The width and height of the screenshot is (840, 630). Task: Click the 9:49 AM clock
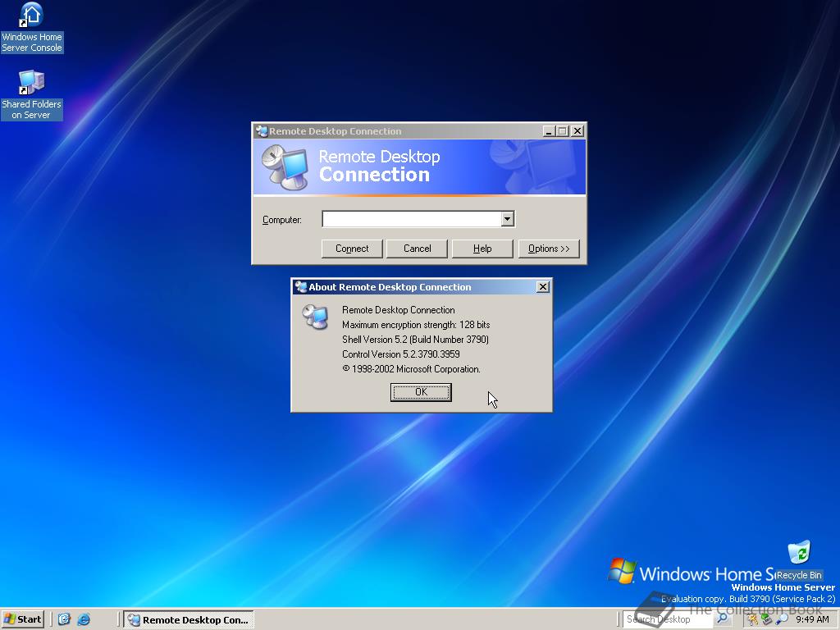click(812, 619)
